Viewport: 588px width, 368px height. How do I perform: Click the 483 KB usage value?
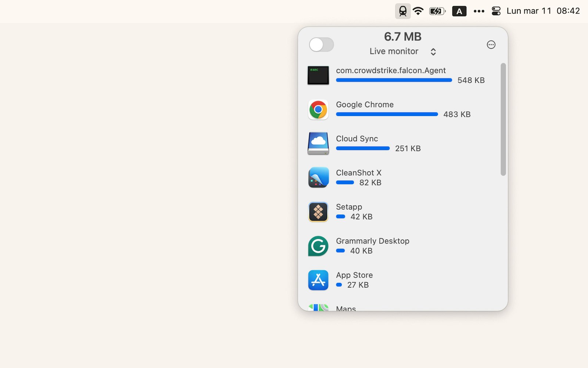point(457,115)
